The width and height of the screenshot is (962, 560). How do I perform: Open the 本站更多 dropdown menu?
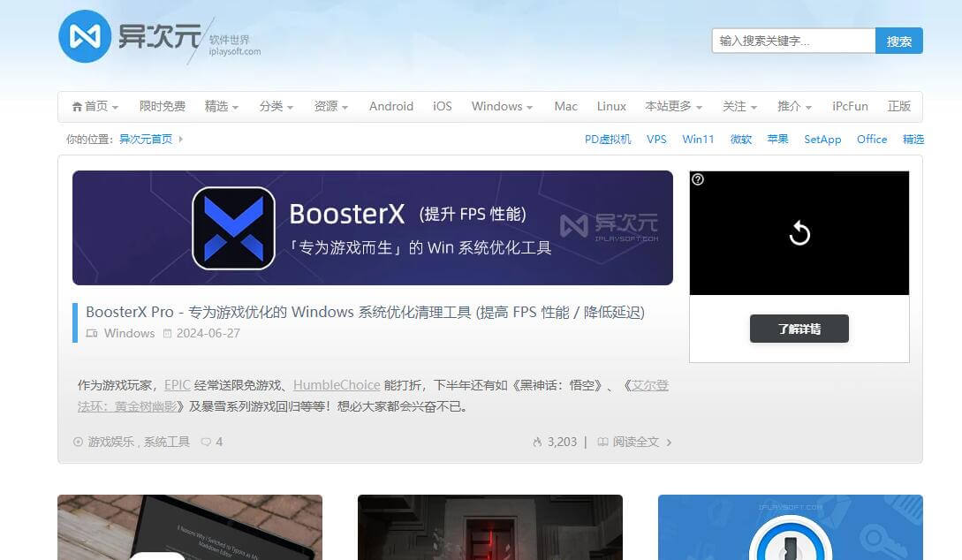(673, 106)
